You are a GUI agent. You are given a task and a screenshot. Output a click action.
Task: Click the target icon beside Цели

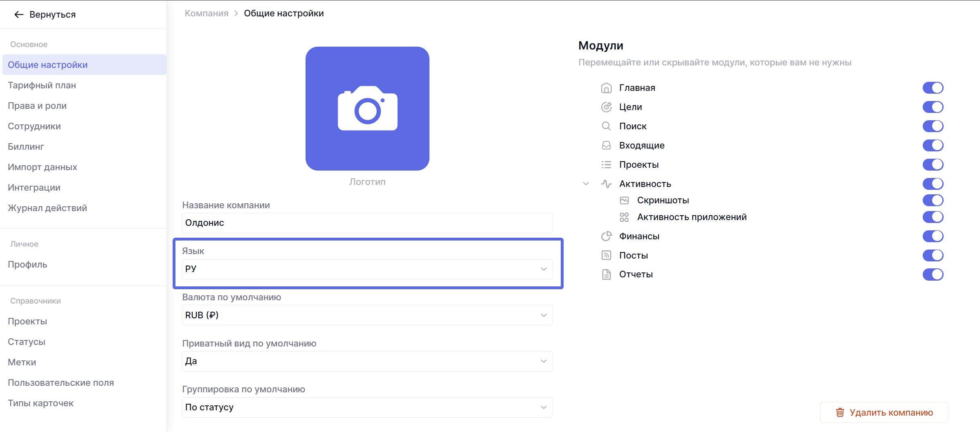[606, 107]
